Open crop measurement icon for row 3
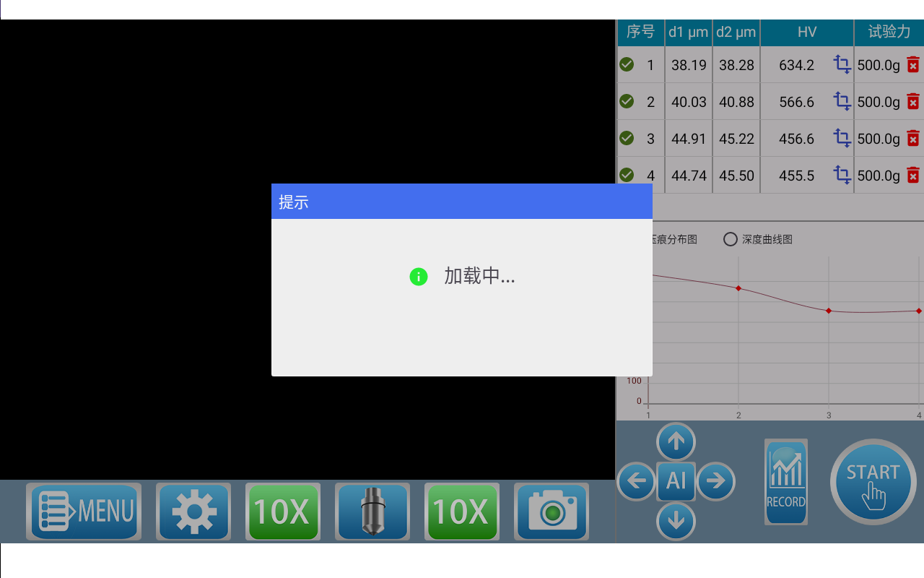 coord(842,138)
